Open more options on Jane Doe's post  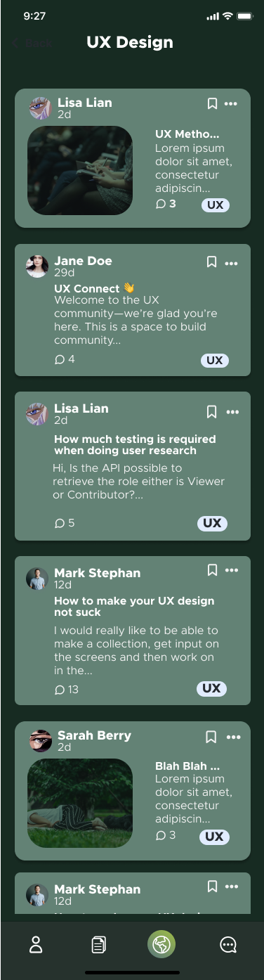pyautogui.click(x=232, y=263)
